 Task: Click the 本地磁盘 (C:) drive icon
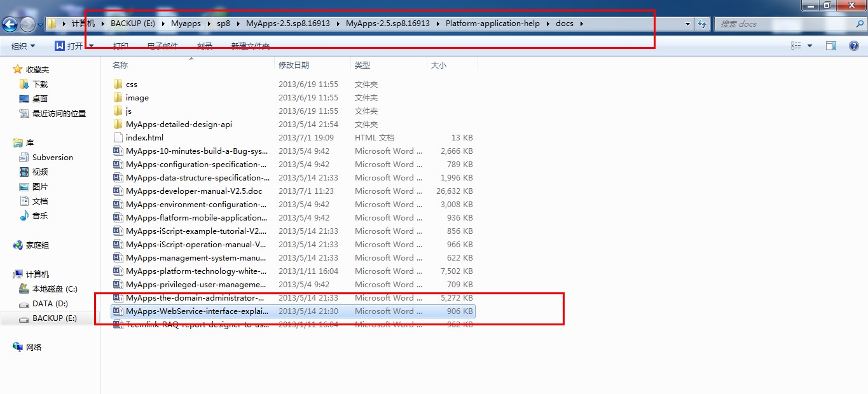pyautogui.click(x=25, y=289)
